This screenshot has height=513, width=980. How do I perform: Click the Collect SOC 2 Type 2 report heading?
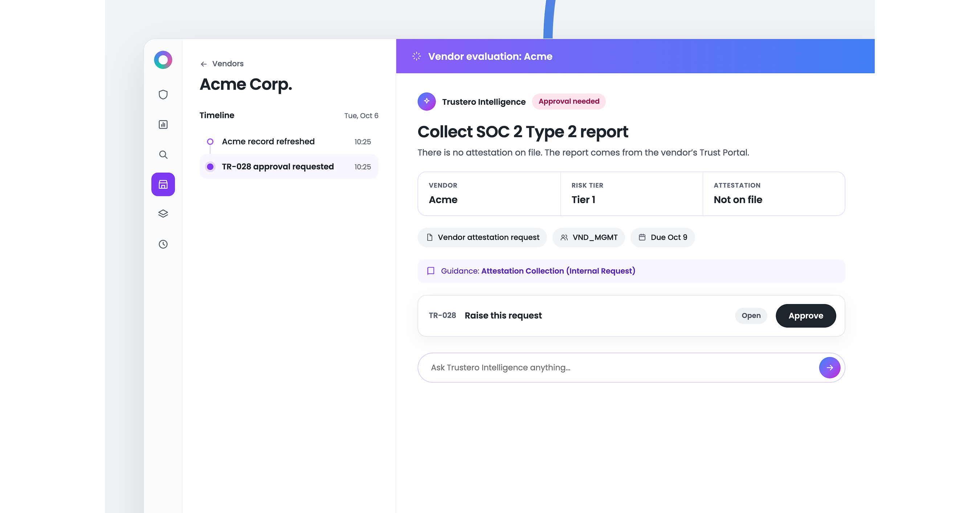click(x=523, y=132)
